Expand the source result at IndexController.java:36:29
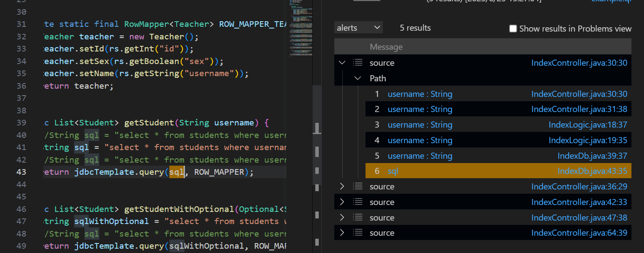Viewport: 644px width, 253px height. tap(342, 186)
